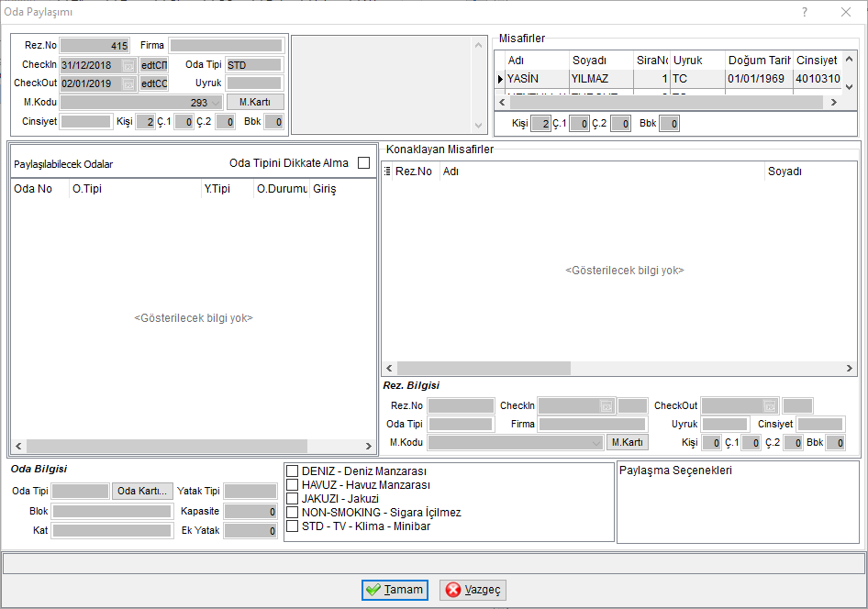Sort by O.Tipi column header
The width and height of the screenshot is (868, 609).
tap(135, 189)
